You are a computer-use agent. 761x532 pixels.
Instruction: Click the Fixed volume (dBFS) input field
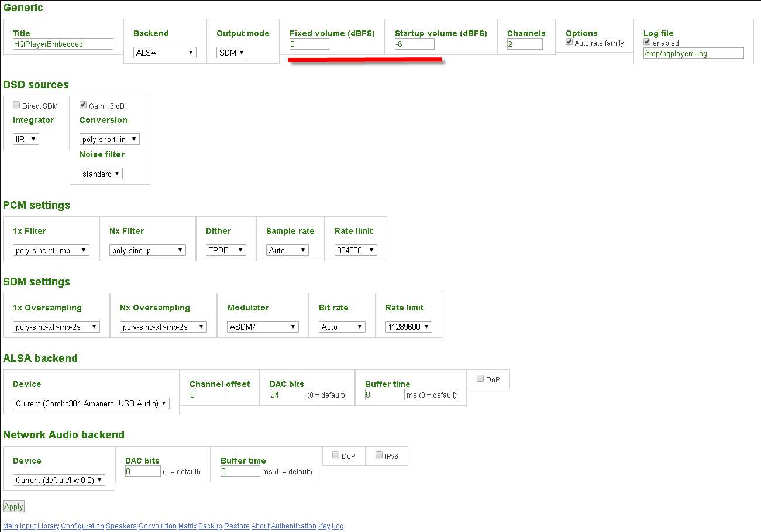coord(309,44)
